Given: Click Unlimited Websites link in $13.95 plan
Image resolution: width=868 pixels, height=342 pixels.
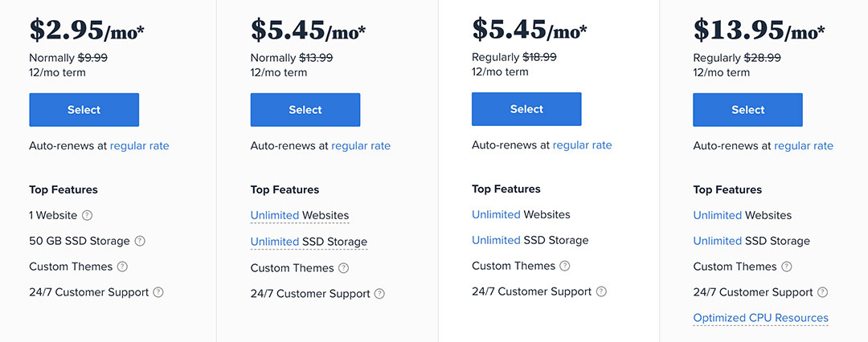Looking at the screenshot, I should click(718, 215).
